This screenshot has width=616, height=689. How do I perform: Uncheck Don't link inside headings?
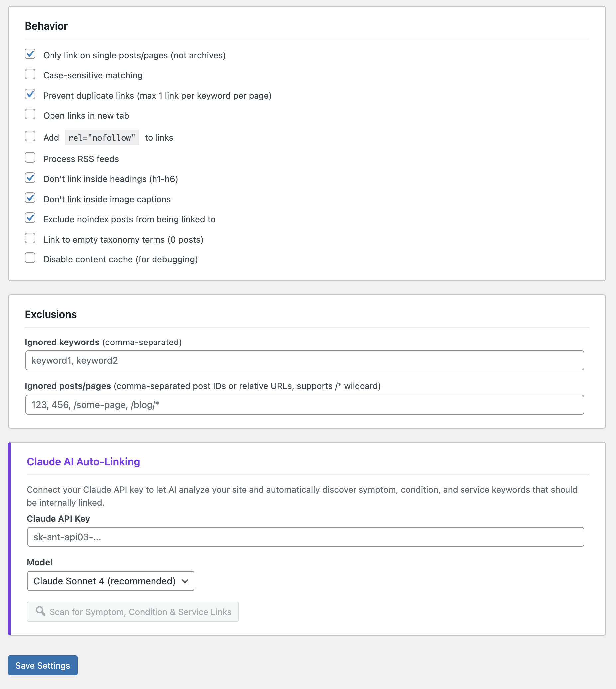pyautogui.click(x=30, y=178)
